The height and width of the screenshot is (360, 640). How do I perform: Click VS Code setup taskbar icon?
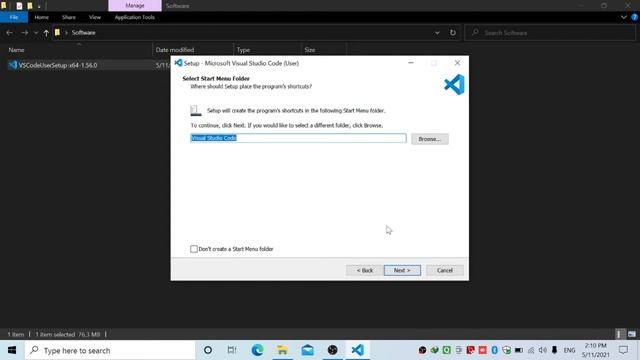click(x=358, y=350)
